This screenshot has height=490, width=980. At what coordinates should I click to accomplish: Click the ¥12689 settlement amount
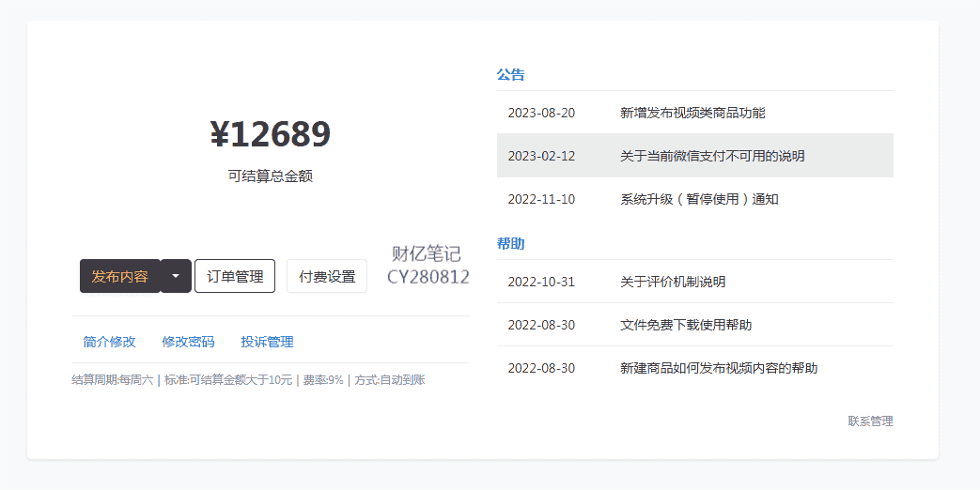(270, 134)
